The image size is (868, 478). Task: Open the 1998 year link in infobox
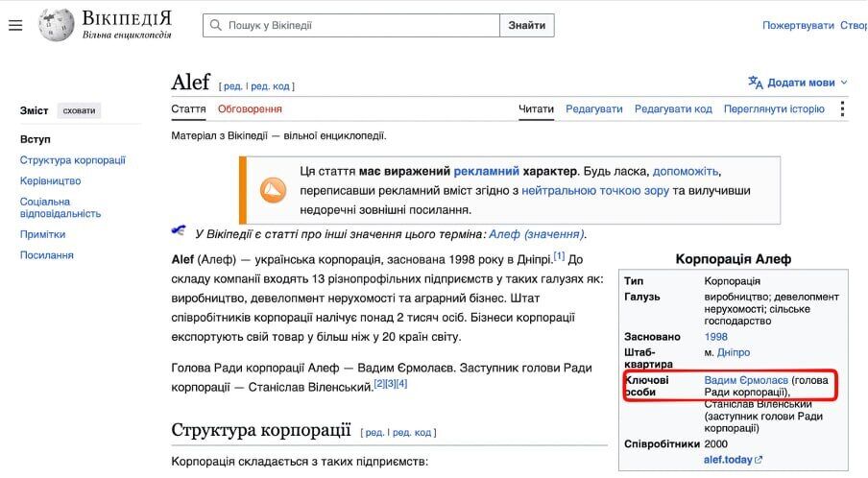[x=715, y=336]
